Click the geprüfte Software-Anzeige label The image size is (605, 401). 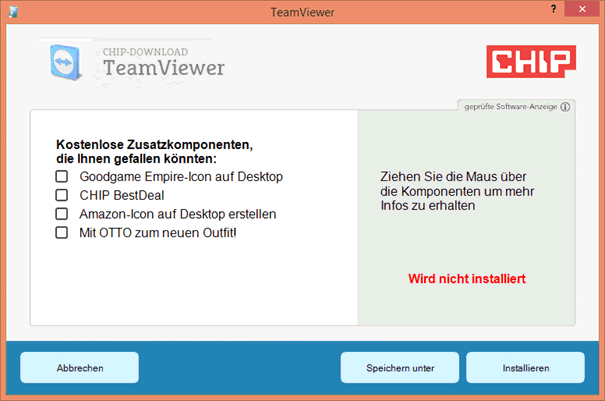tap(510, 107)
